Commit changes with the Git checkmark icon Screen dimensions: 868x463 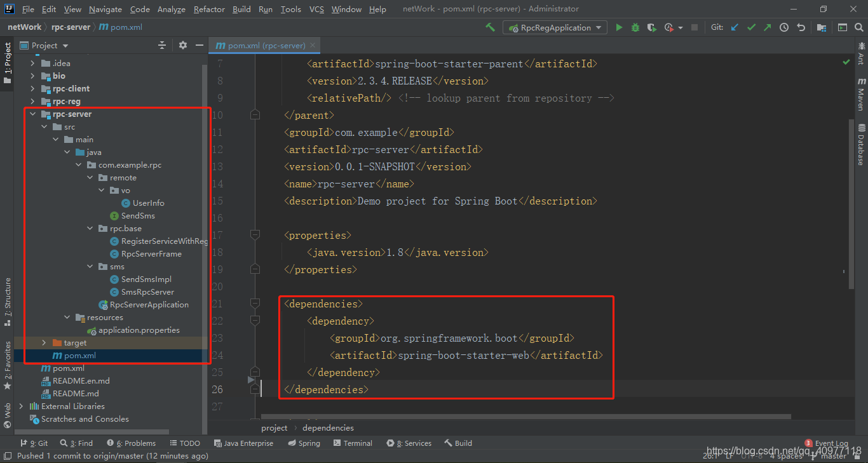[752, 27]
